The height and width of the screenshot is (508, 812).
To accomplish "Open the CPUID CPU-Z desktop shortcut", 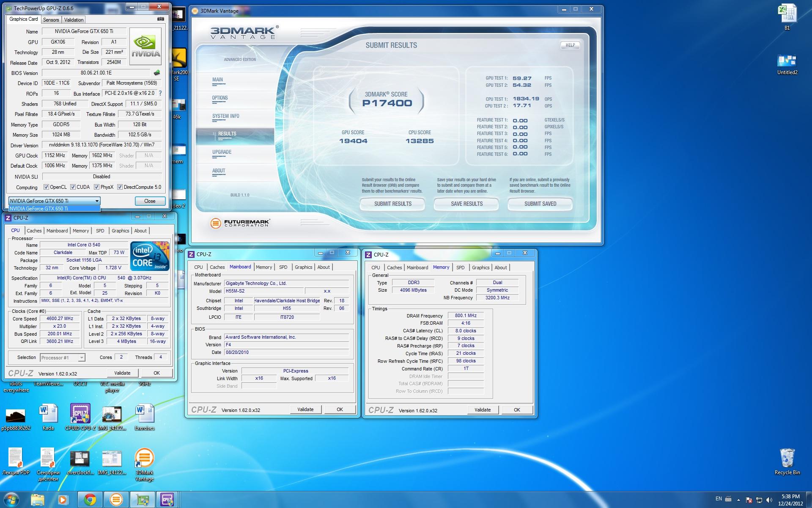I will (x=80, y=417).
